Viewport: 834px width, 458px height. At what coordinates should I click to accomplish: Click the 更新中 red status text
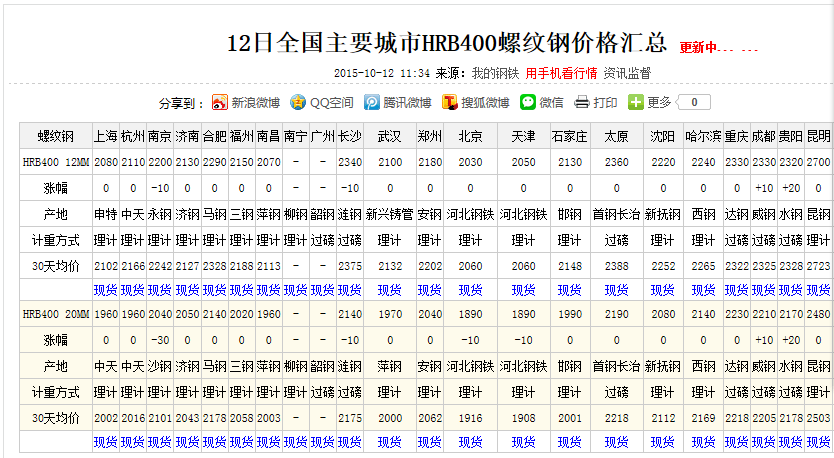[719, 48]
